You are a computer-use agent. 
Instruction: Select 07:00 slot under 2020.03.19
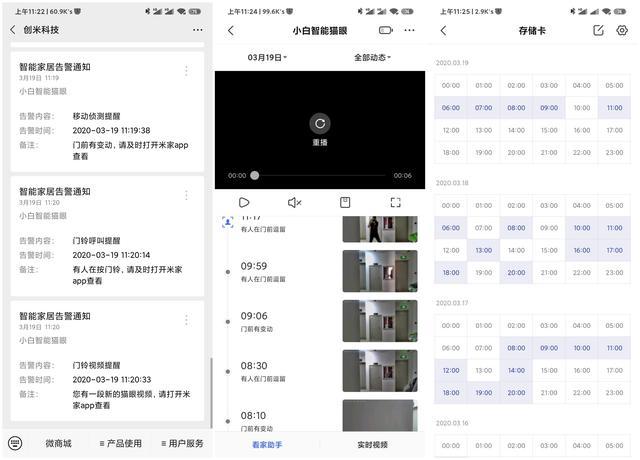pyautogui.click(x=484, y=108)
